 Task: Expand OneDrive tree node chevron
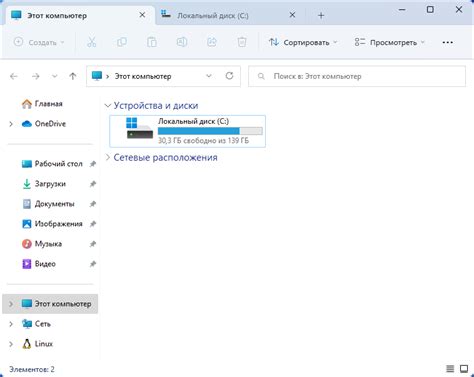pyautogui.click(x=11, y=124)
